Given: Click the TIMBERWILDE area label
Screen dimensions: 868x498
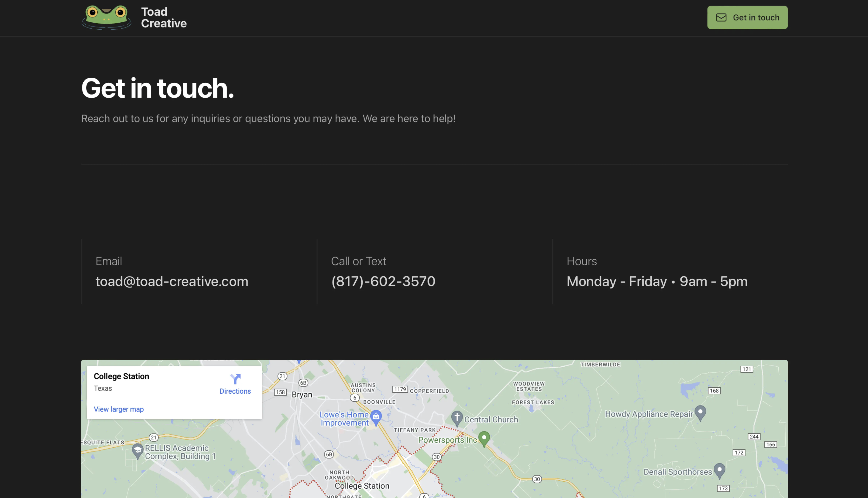Looking at the screenshot, I should pyautogui.click(x=600, y=365).
